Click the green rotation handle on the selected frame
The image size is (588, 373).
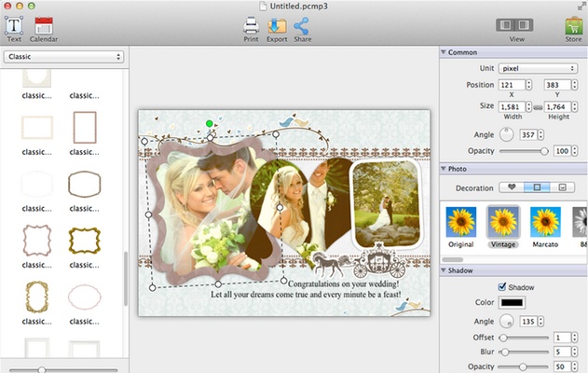210,123
